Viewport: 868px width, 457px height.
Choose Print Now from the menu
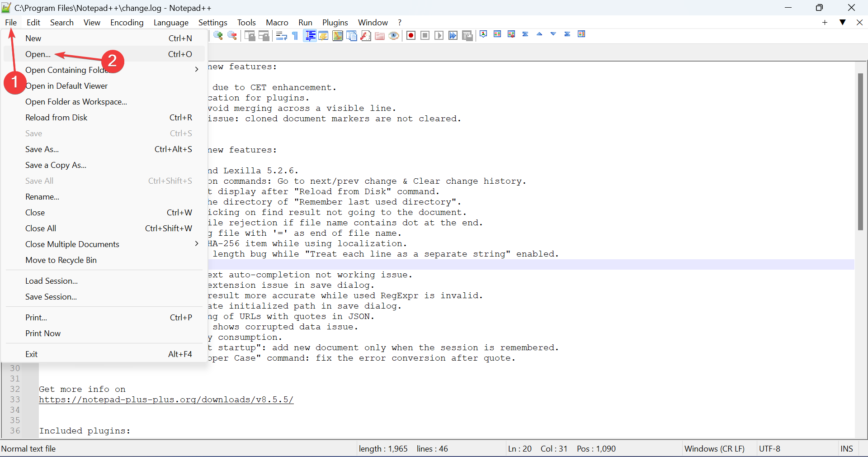click(x=104, y=333)
